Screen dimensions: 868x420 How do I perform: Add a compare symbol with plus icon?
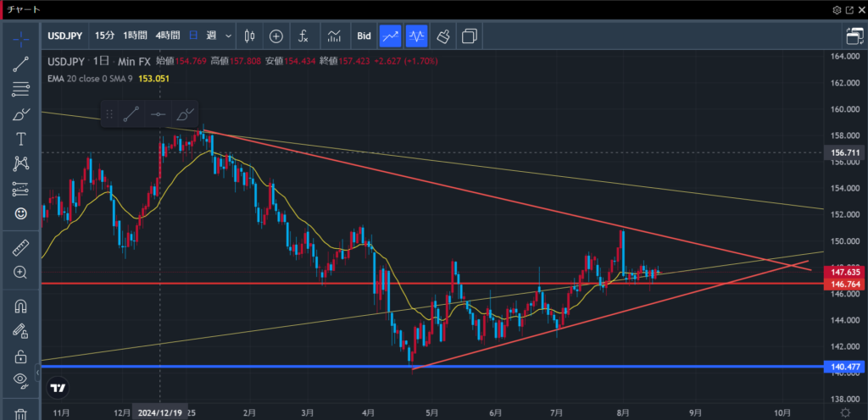click(276, 36)
